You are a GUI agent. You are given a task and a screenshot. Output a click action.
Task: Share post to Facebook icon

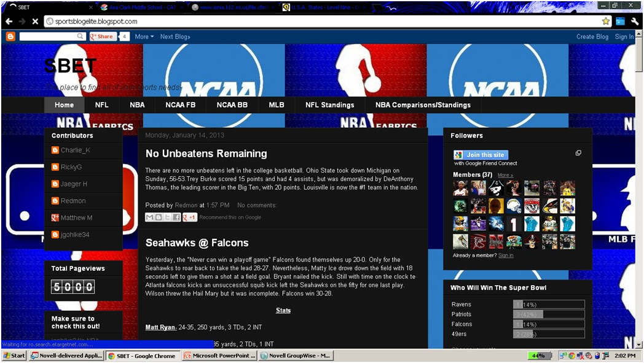tap(176, 217)
